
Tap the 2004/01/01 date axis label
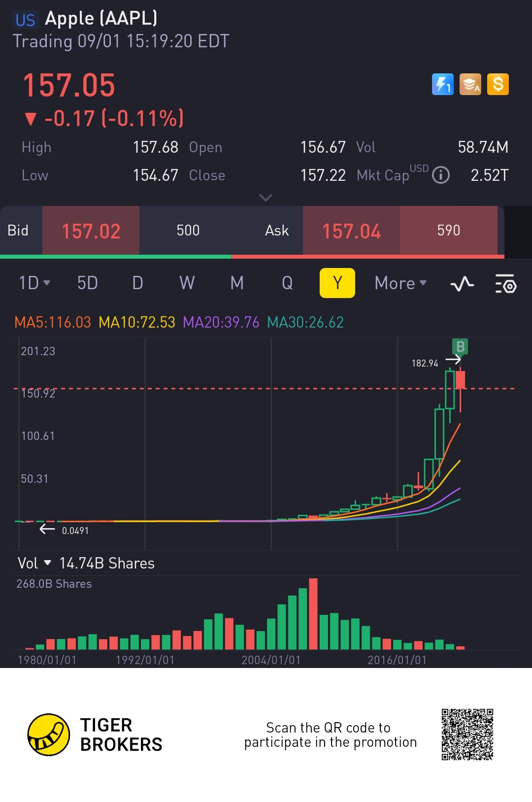[271, 660]
